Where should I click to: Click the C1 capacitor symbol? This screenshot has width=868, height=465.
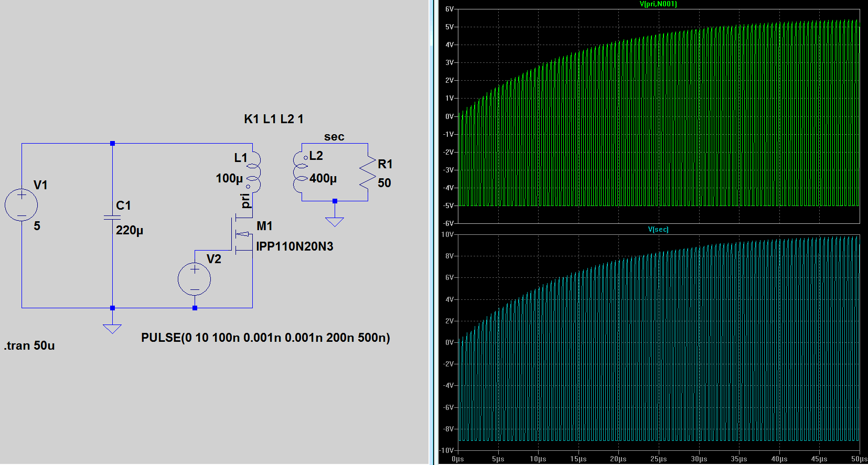(x=112, y=217)
